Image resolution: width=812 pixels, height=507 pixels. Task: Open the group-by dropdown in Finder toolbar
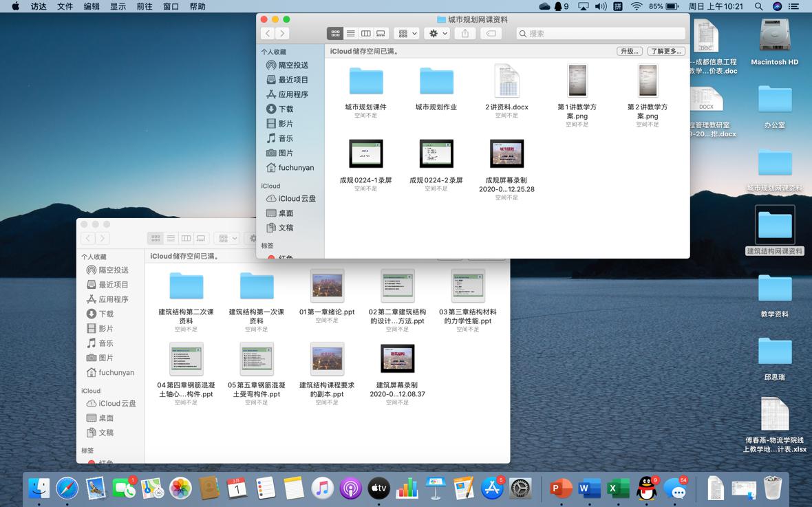click(406, 33)
